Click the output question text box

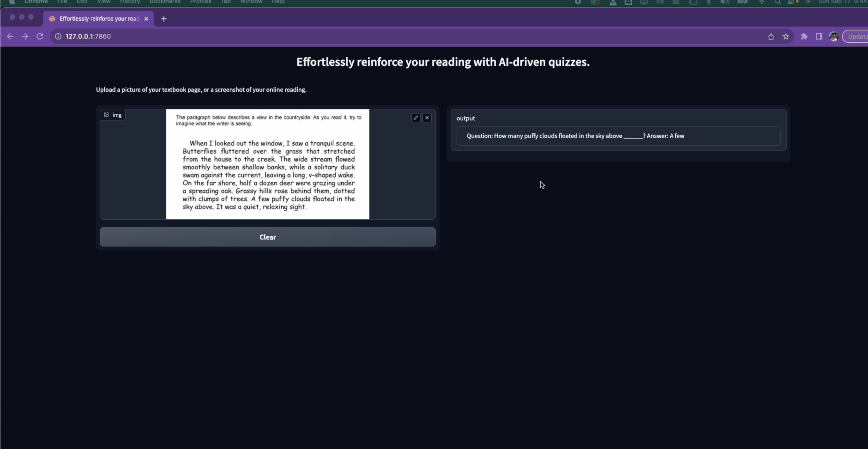pos(618,136)
